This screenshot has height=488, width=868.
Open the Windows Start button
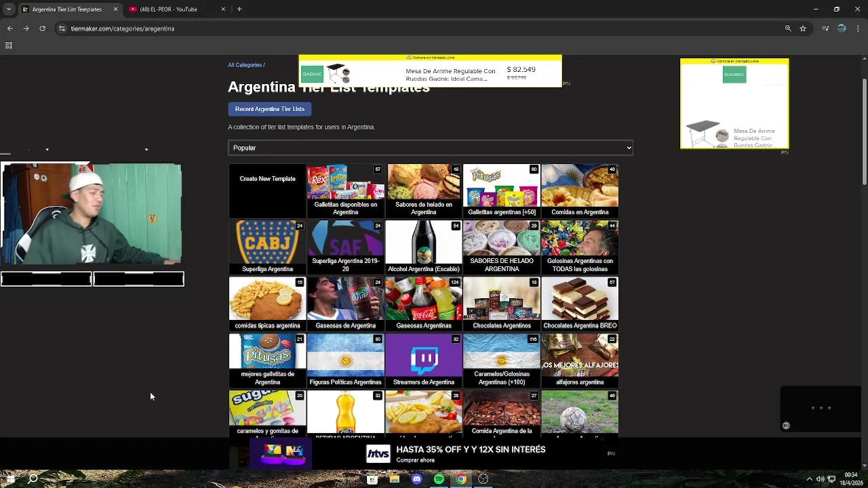click(x=10, y=479)
